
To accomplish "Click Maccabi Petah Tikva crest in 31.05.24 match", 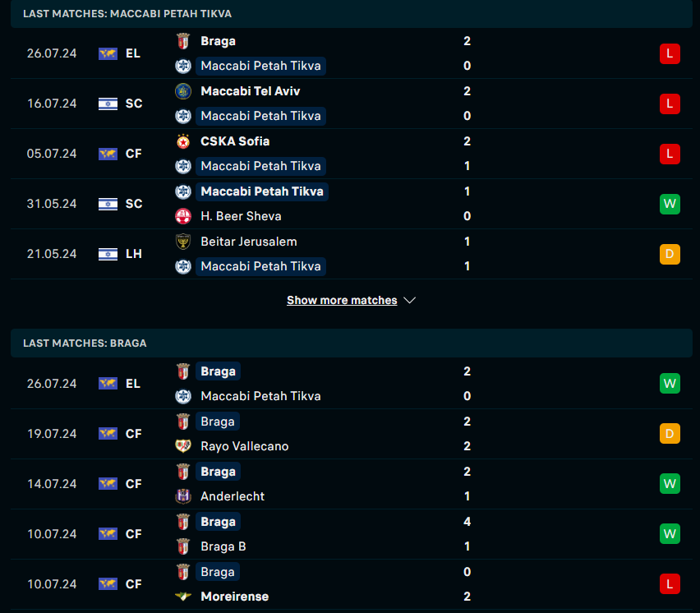I will click(183, 191).
